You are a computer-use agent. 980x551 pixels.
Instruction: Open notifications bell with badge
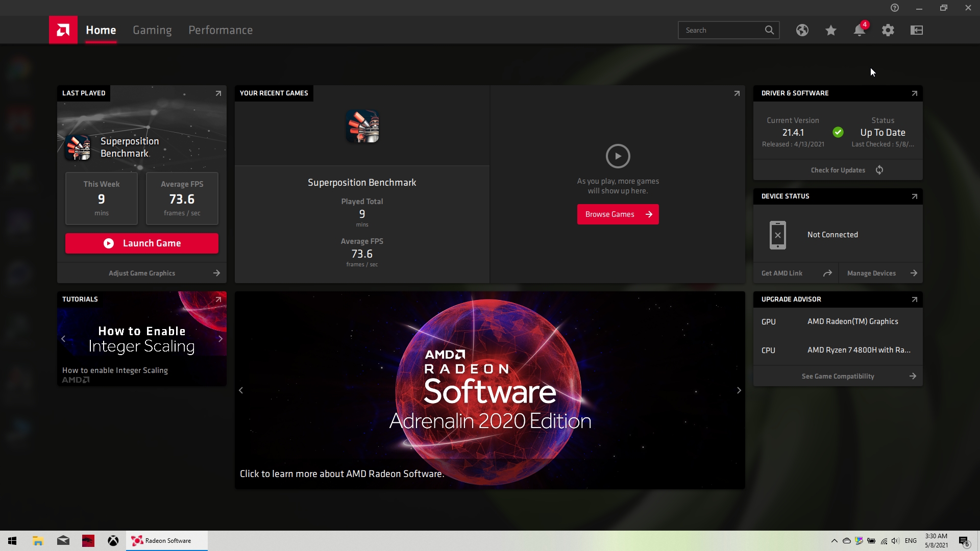click(x=859, y=30)
